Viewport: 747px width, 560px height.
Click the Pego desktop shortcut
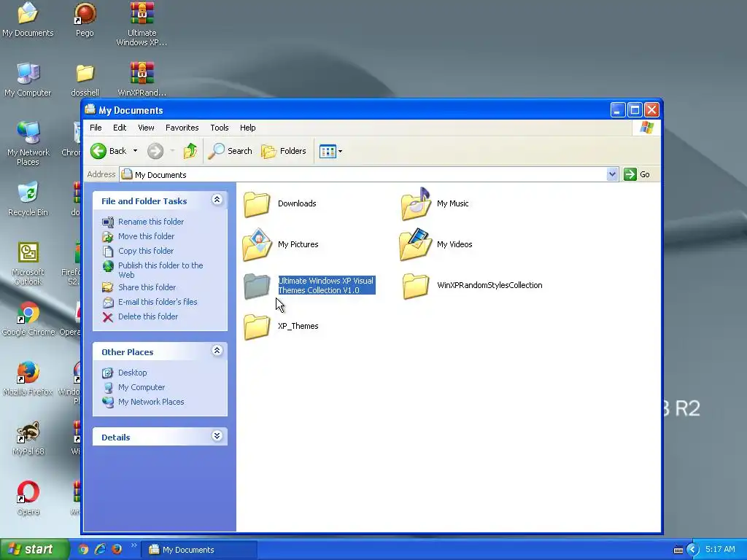tap(85, 20)
